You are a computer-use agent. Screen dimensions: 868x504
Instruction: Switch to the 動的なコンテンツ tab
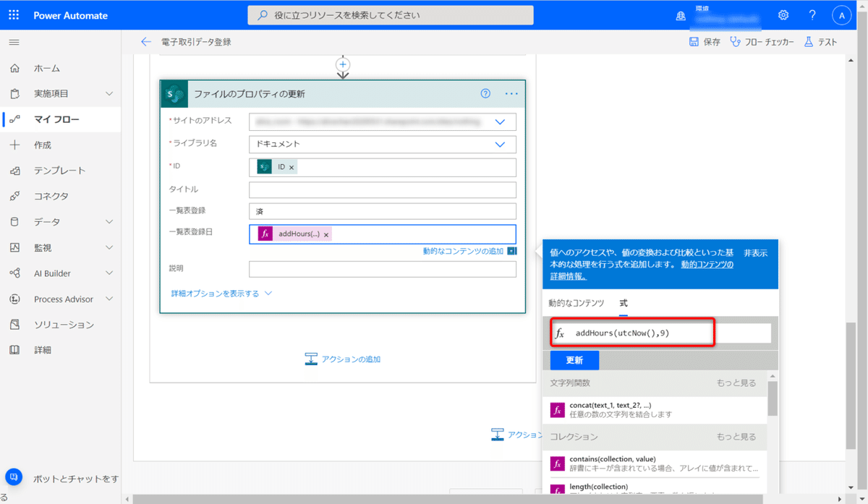(576, 303)
